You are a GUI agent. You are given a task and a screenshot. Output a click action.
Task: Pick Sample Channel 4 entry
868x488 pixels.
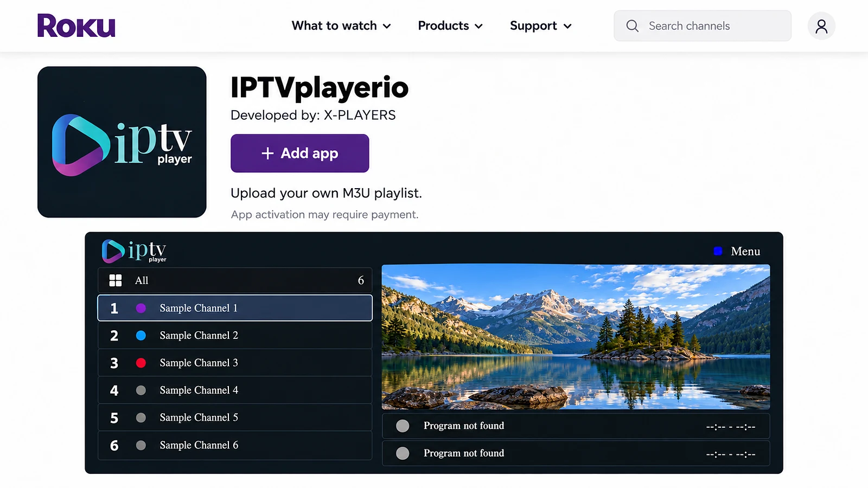pos(235,390)
